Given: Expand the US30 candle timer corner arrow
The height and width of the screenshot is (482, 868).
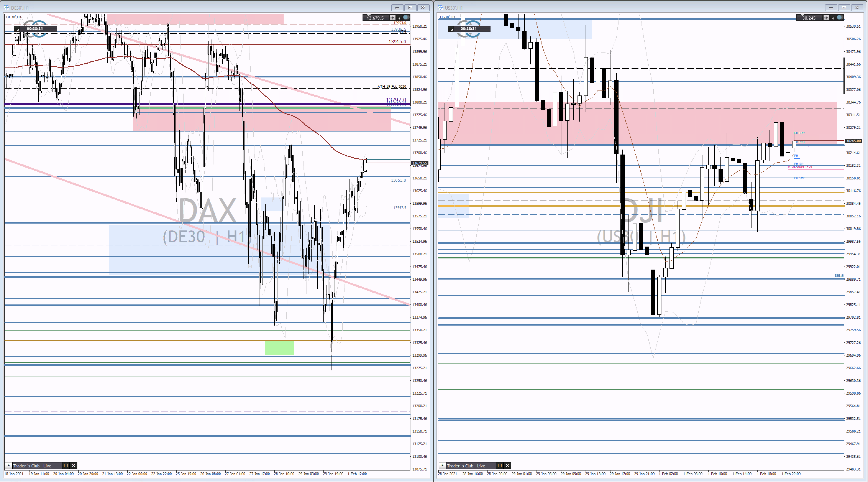Looking at the screenshot, I should 451,30.
